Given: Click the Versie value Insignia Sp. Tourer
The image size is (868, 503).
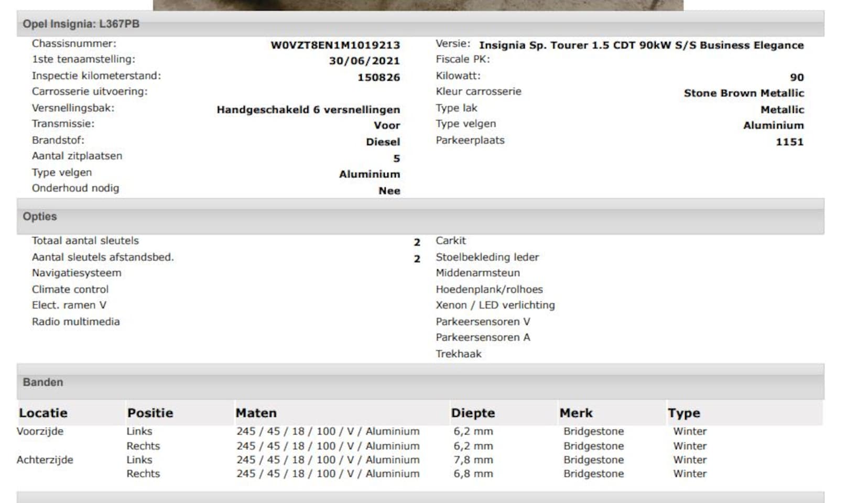Looking at the screenshot, I should (641, 45).
